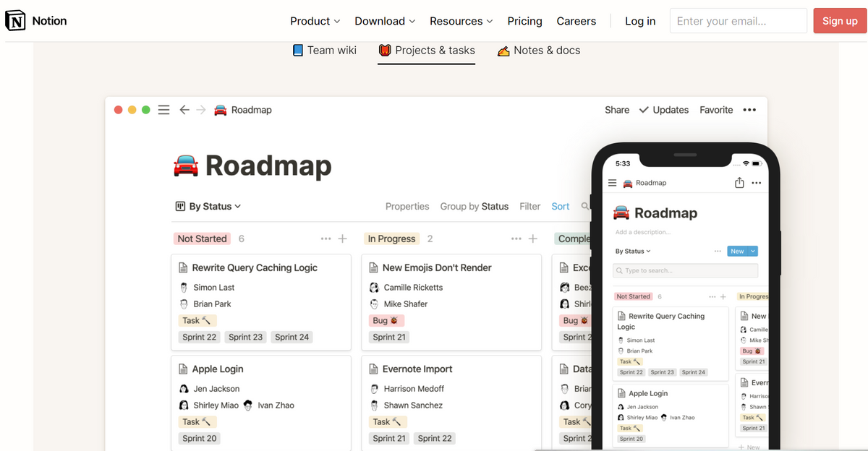868x451 pixels.
Task: Switch to the Notes & docs tab
Action: [539, 50]
